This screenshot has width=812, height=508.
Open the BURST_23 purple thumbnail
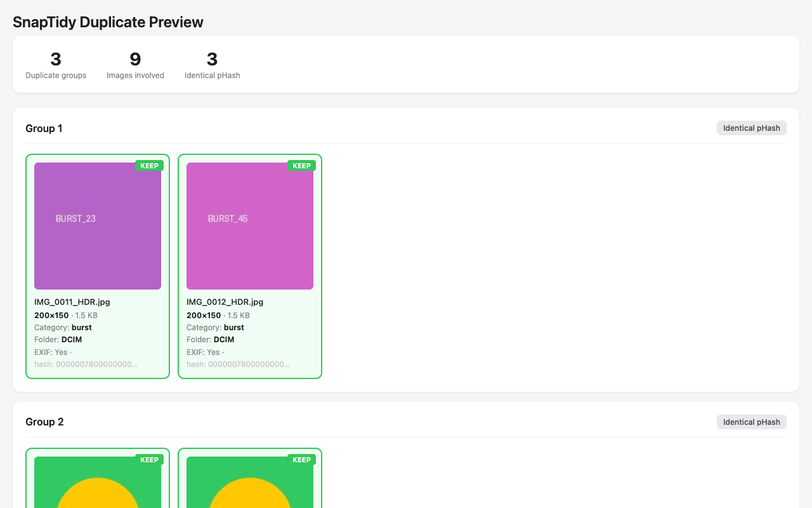click(98, 226)
